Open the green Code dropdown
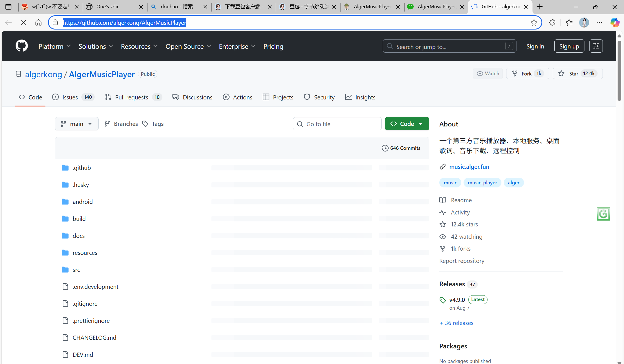The height and width of the screenshot is (364, 624). click(x=407, y=124)
